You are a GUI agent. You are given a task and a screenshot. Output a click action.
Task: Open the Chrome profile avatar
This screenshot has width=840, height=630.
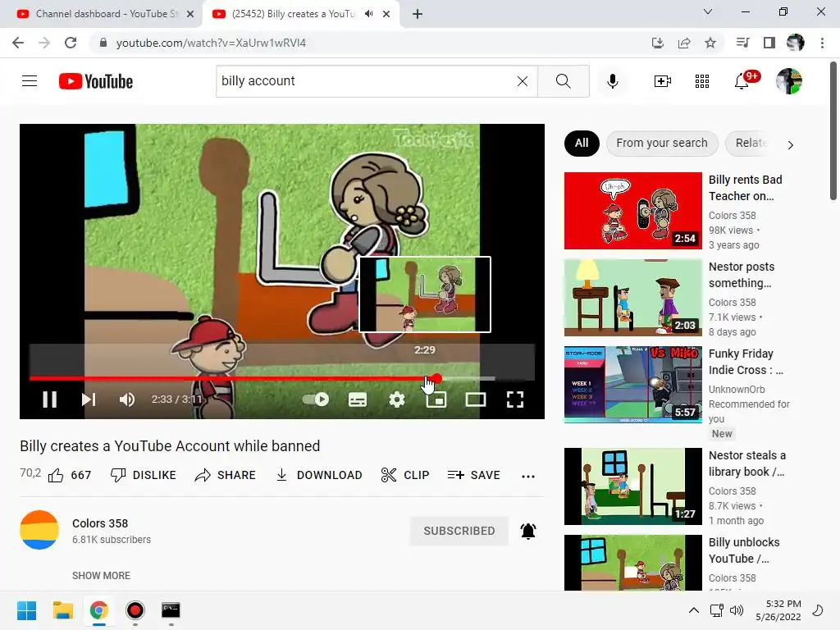coord(796,43)
